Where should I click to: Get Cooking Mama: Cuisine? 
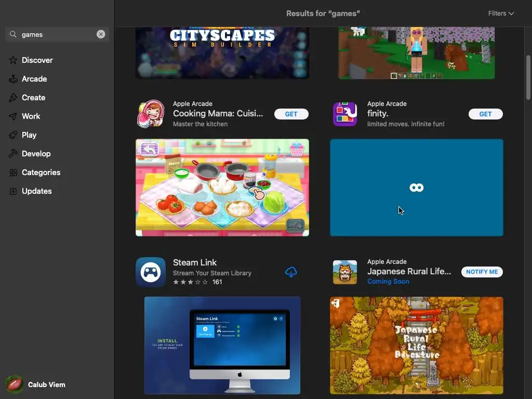291,114
